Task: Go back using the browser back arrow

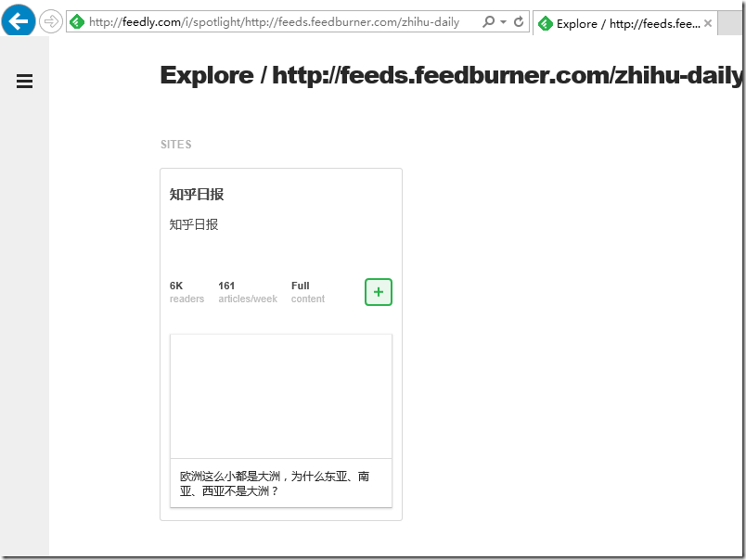Action: coord(18,21)
